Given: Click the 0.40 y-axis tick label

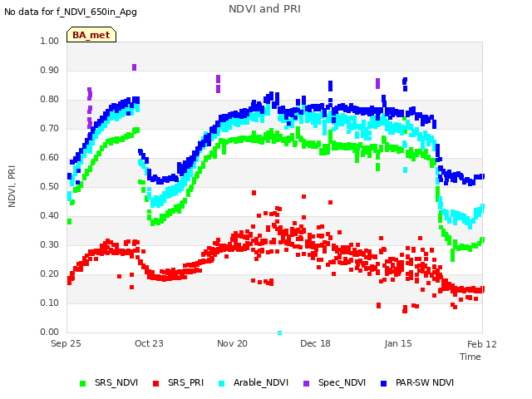Looking at the screenshot, I should 50,216.
